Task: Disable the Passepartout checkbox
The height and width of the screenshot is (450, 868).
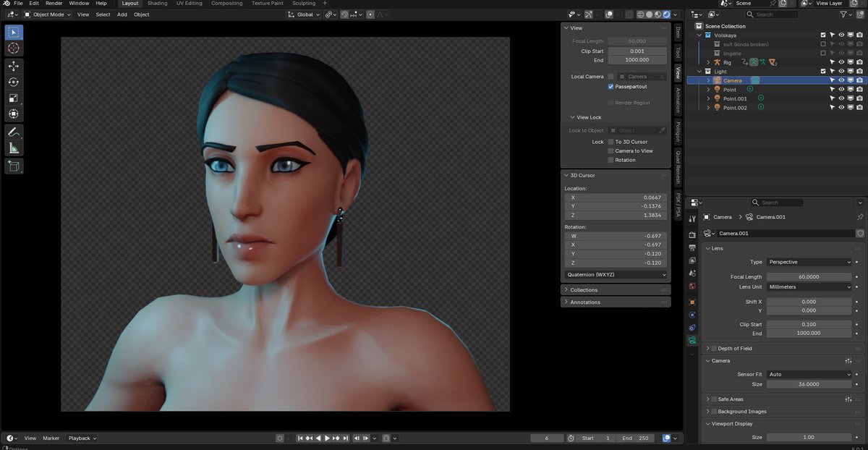Action: tap(611, 87)
